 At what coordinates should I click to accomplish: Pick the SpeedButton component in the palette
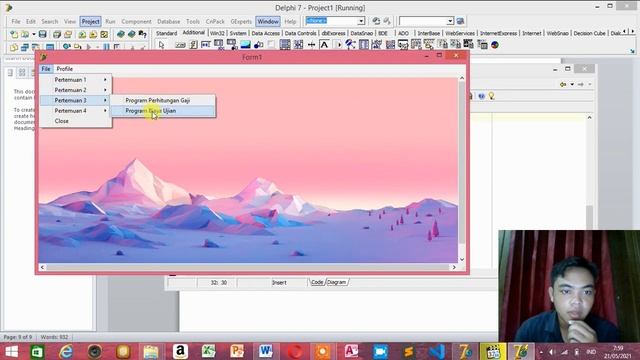(193, 45)
